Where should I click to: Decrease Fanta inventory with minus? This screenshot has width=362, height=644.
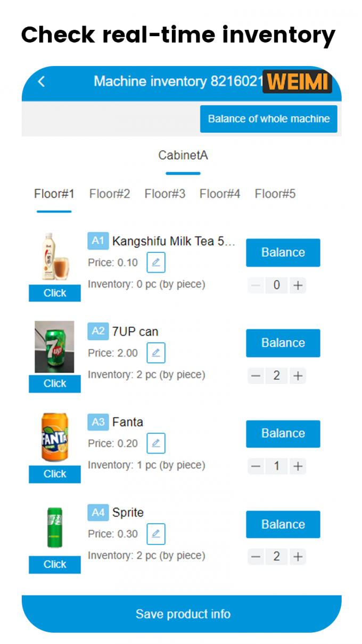256,466
